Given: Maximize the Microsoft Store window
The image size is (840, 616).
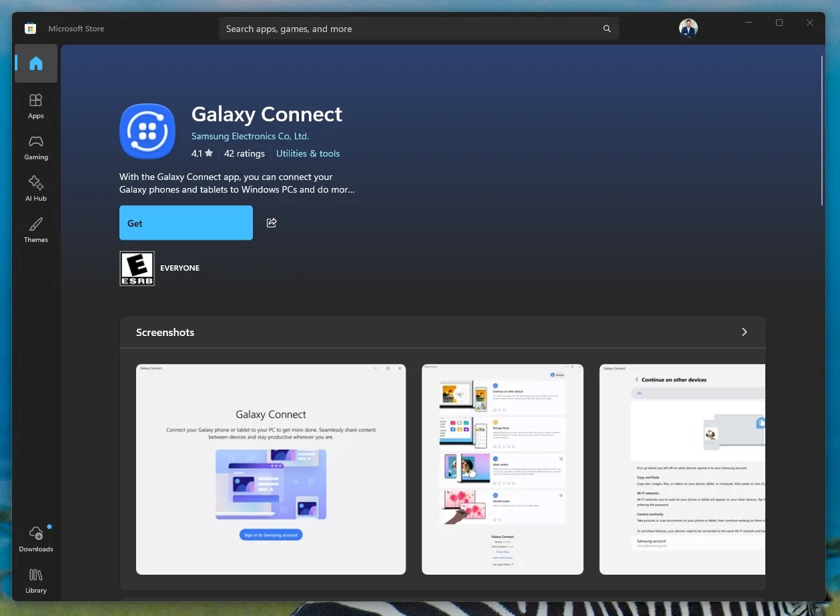Looking at the screenshot, I should (779, 23).
